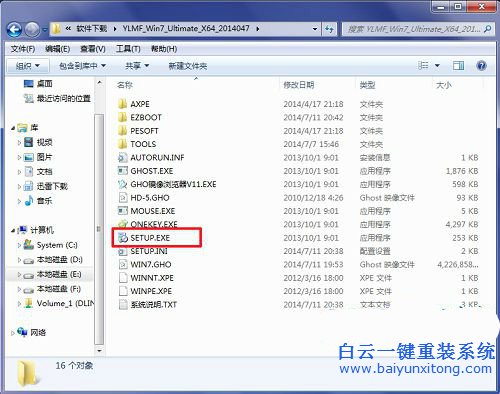This screenshot has width=500, height=394.
Task: Open 本地磁盘 (F:) drive
Action: click(59, 289)
